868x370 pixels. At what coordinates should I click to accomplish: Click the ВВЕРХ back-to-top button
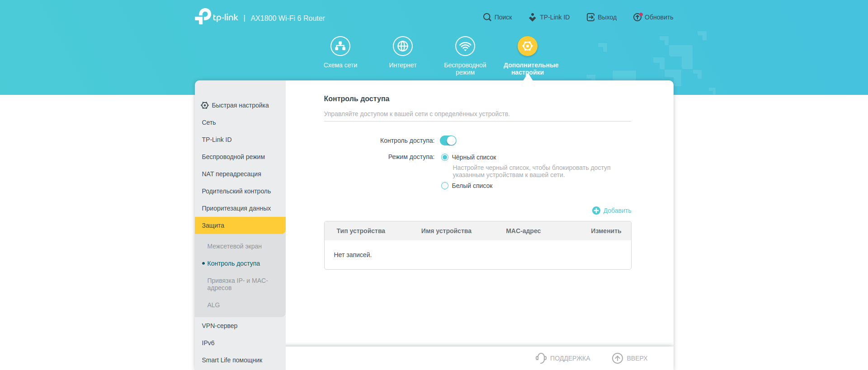coord(630,358)
